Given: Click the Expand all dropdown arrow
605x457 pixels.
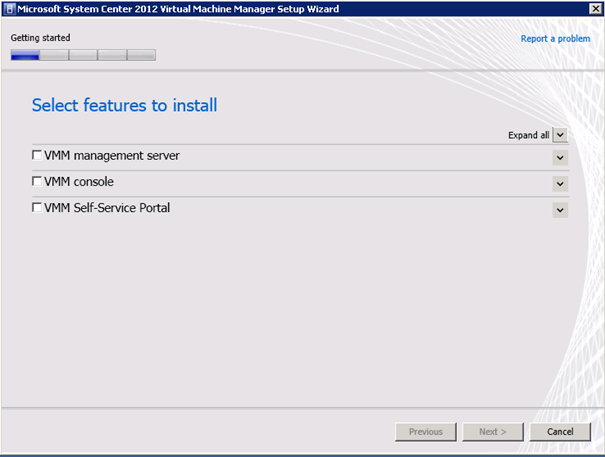Looking at the screenshot, I should (560, 135).
